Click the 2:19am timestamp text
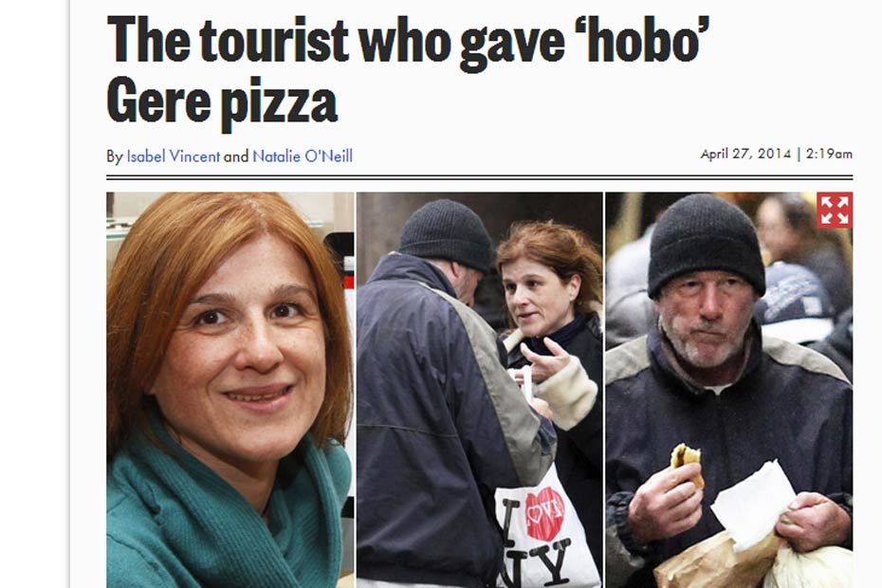This screenshot has width=882, height=588. coord(829,154)
